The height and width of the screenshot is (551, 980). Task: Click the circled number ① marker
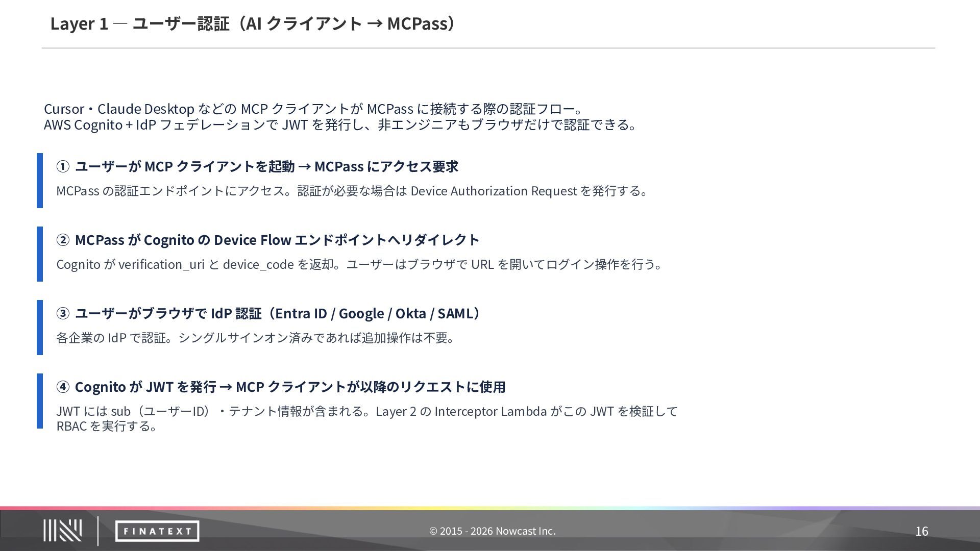point(62,166)
